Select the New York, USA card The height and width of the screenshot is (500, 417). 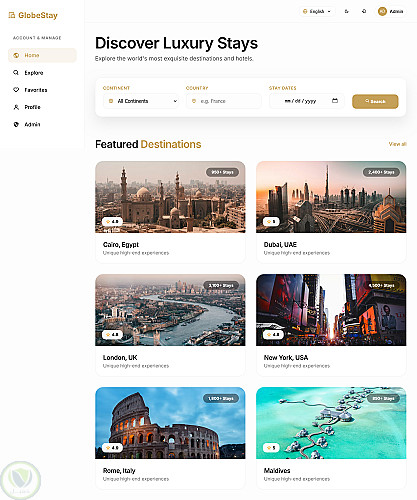(331, 325)
